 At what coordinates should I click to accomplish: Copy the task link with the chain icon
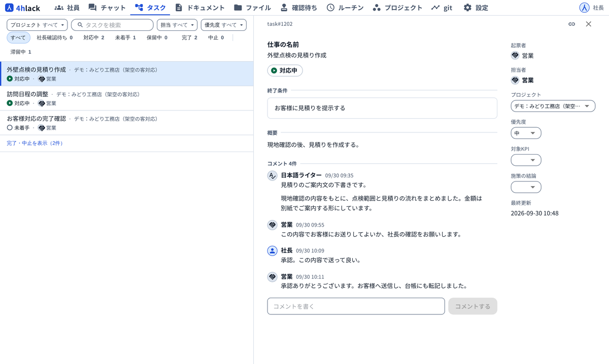571,24
